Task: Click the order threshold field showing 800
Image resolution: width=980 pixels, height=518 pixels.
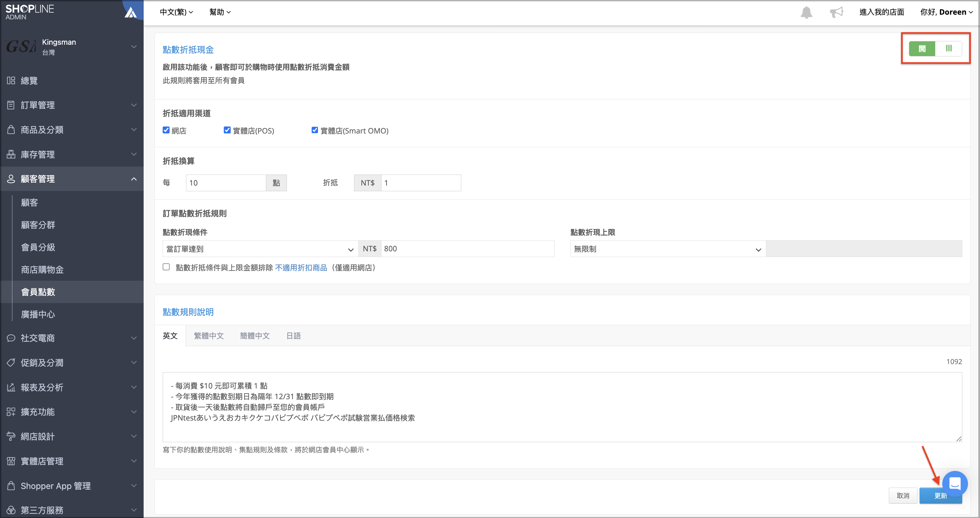Action: coord(468,249)
